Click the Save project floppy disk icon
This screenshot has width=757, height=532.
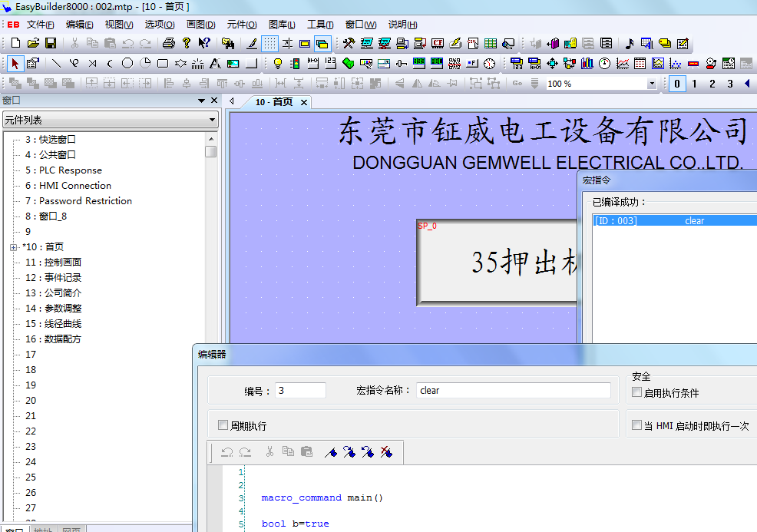51,44
